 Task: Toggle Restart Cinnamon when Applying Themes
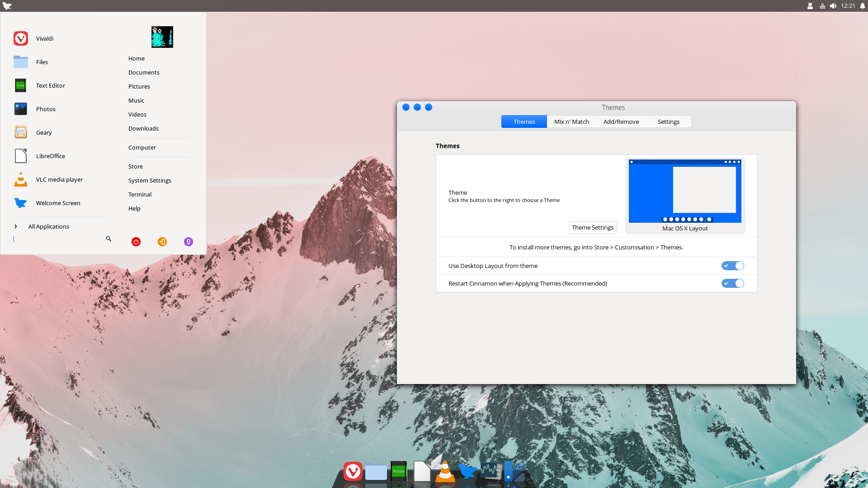pyautogui.click(x=732, y=283)
